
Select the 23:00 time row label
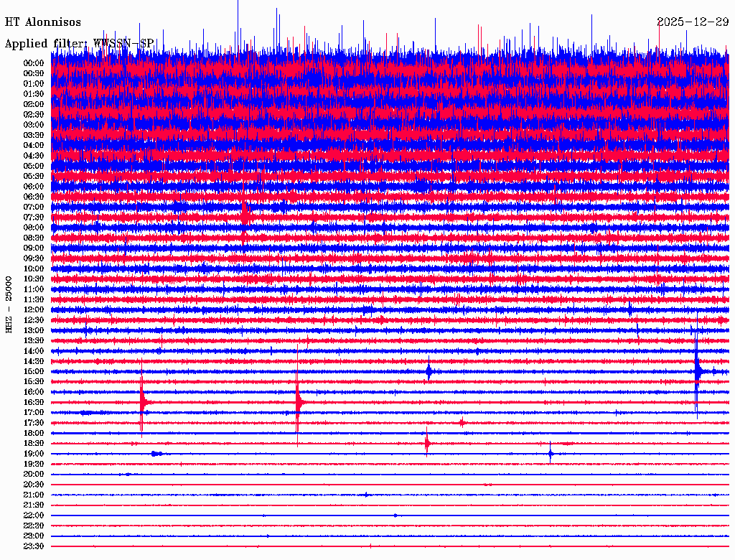pos(34,536)
